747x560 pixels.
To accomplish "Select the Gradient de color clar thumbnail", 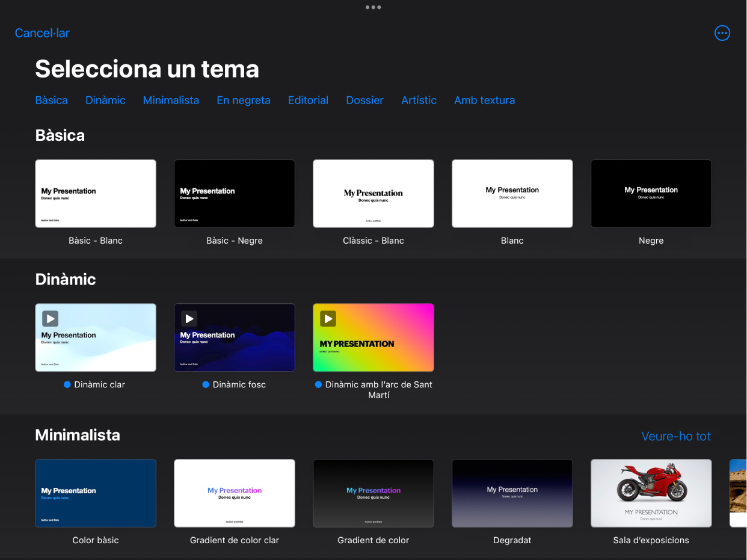I will [235, 493].
